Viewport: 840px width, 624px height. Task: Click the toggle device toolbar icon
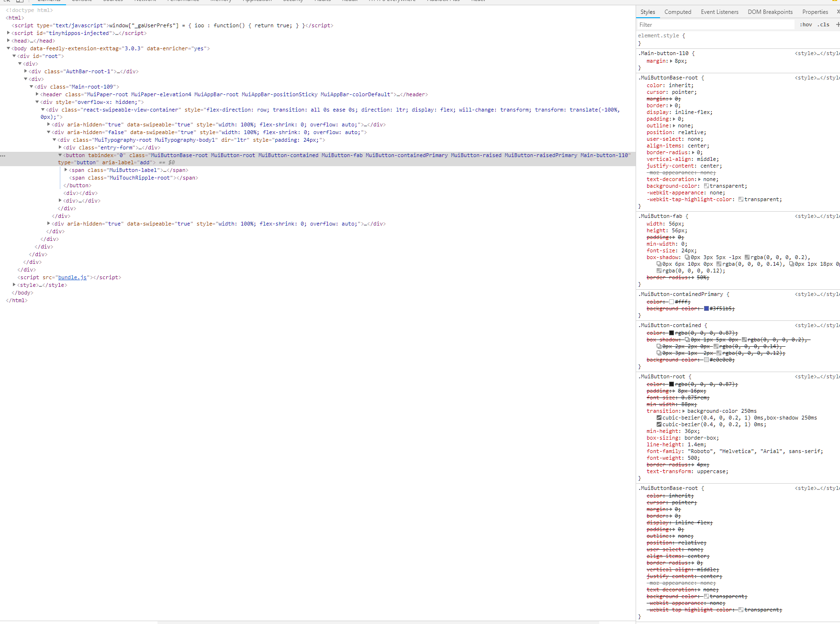pyautogui.click(x=19, y=1)
